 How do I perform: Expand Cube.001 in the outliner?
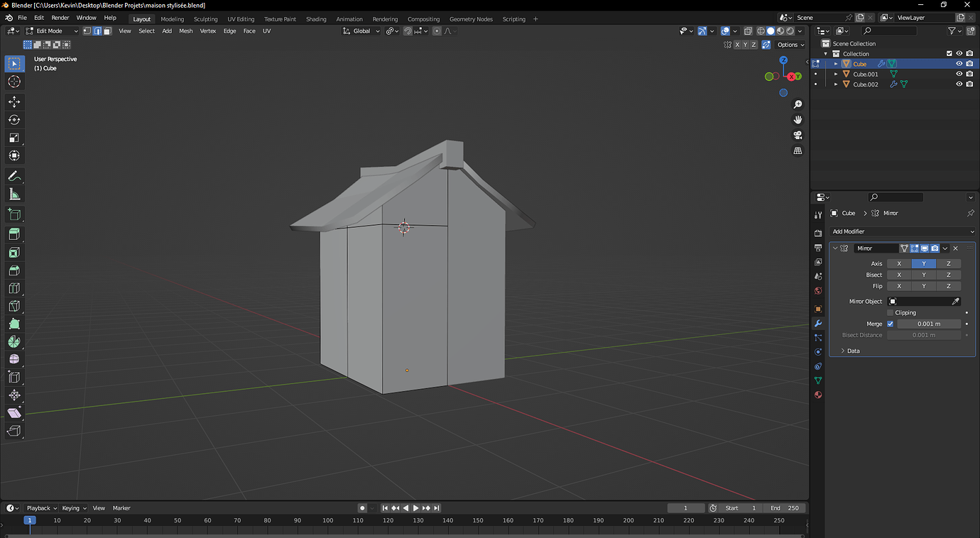[836, 74]
